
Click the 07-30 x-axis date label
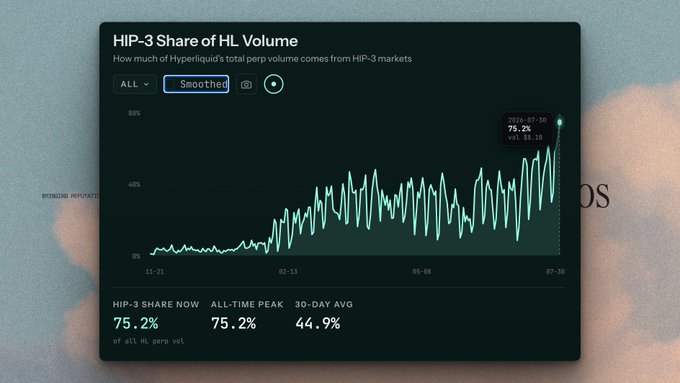(x=555, y=272)
